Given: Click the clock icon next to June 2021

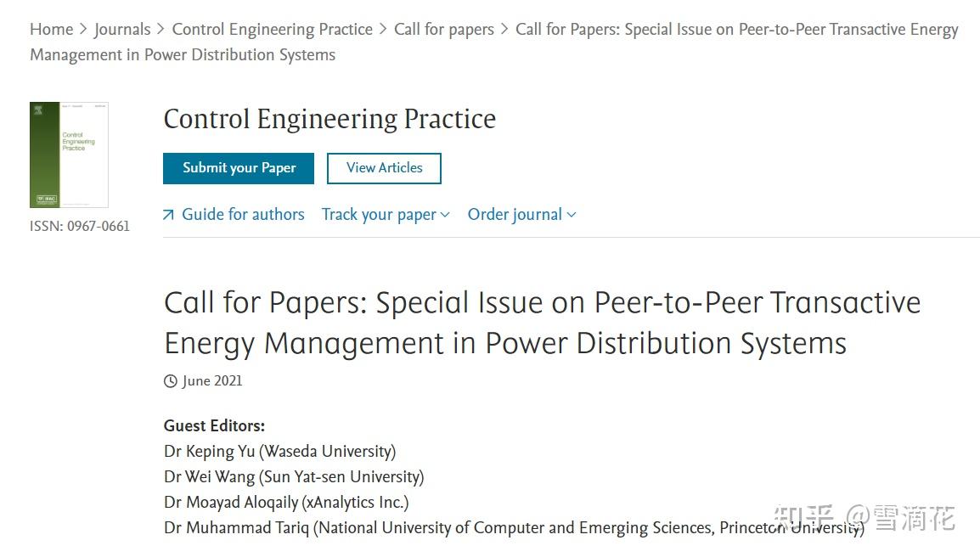Looking at the screenshot, I should [171, 380].
